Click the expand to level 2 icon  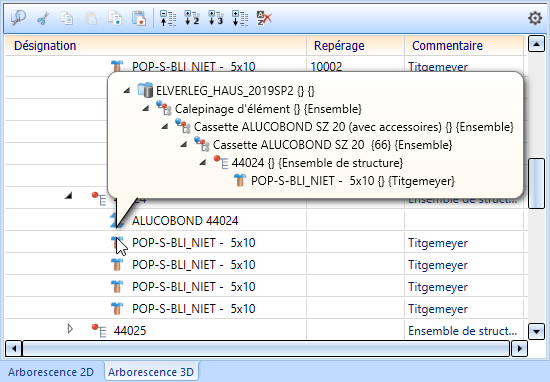coord(192,18)
